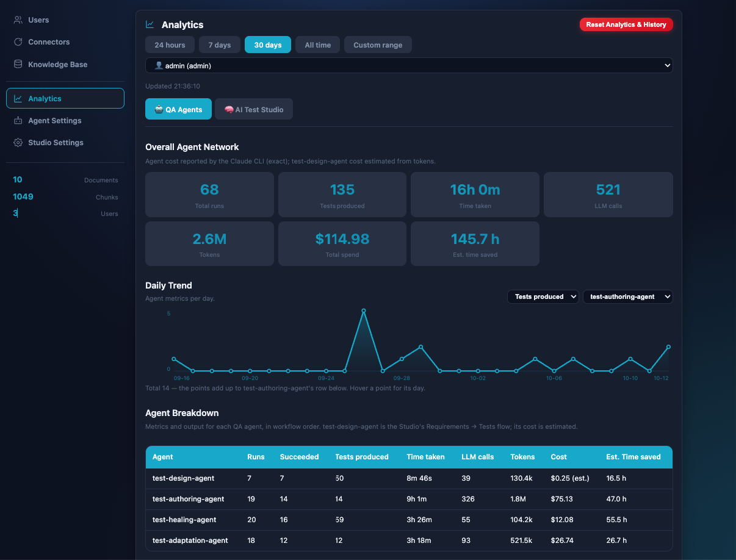Viewport: 736px width, 560px height.
Task: Click the $12.08 cost cell
Action: tap(561, 520)
